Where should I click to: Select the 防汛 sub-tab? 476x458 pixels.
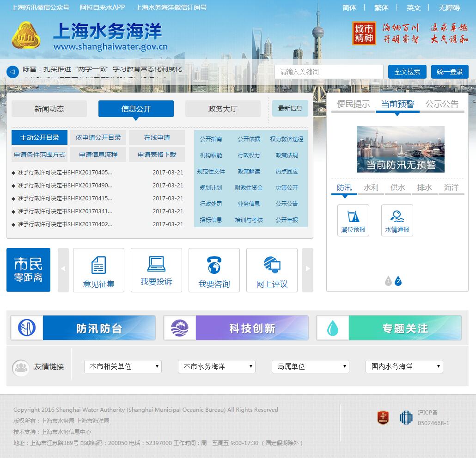click(344, 188)
